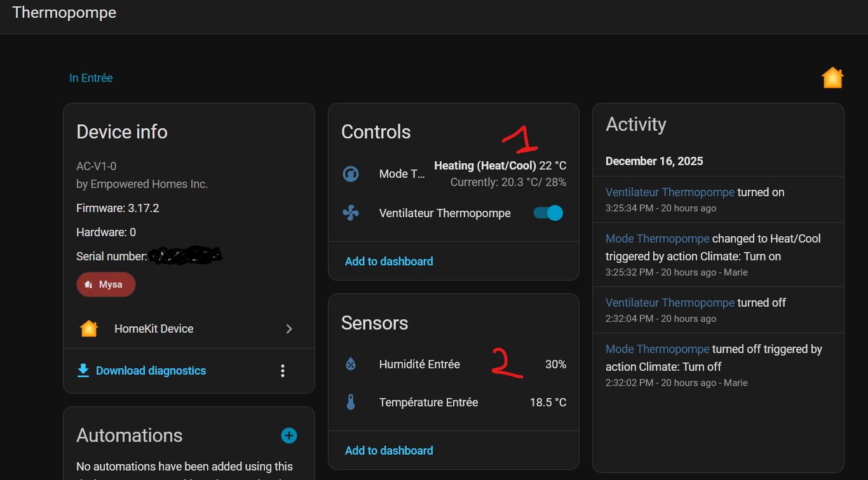Click the plus icon to add automation
Screen dimensions: 868x480
click(289, 436)
